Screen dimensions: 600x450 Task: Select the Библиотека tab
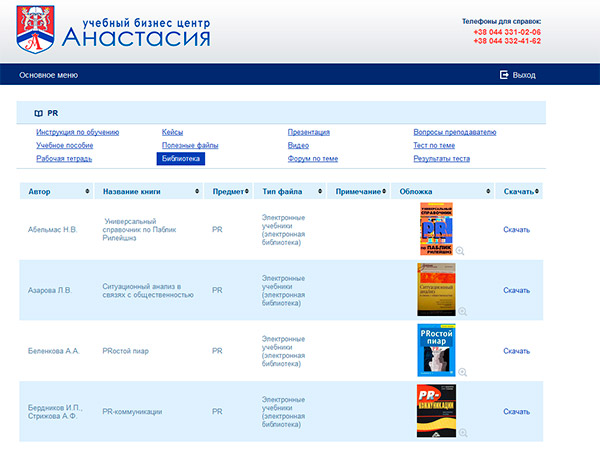click(x=181, y=158)
